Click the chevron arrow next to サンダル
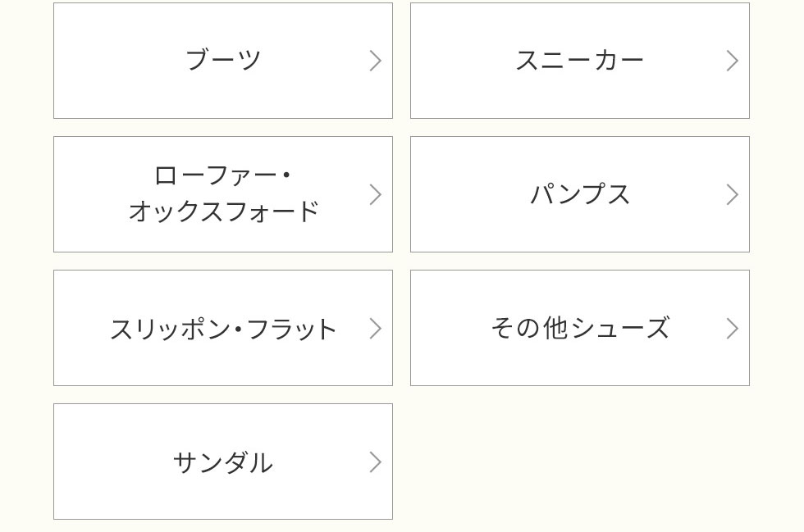Image resolution: width=804 pixels, height=532 pixels. tap(375, 462)
